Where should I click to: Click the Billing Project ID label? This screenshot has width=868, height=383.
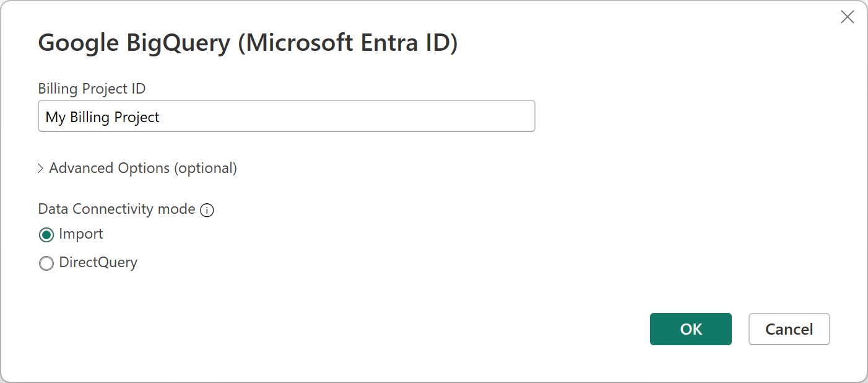92,89
